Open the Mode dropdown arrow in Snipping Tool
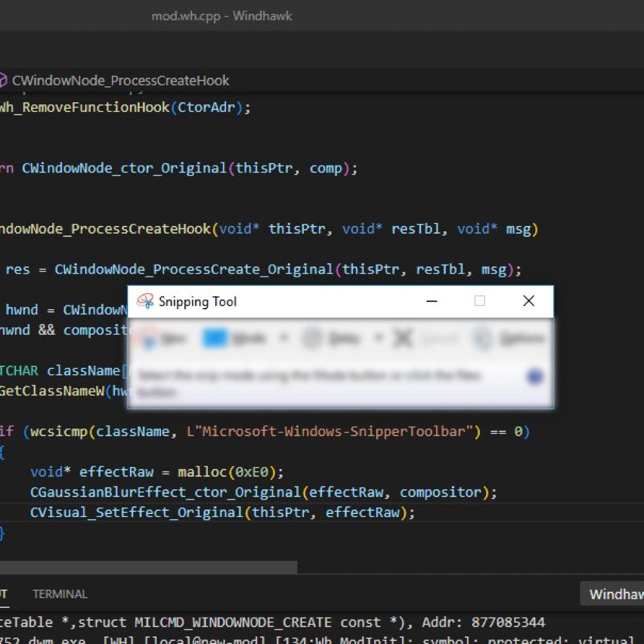The height and width of the screenshot is (644, 644). pos(283,339)
